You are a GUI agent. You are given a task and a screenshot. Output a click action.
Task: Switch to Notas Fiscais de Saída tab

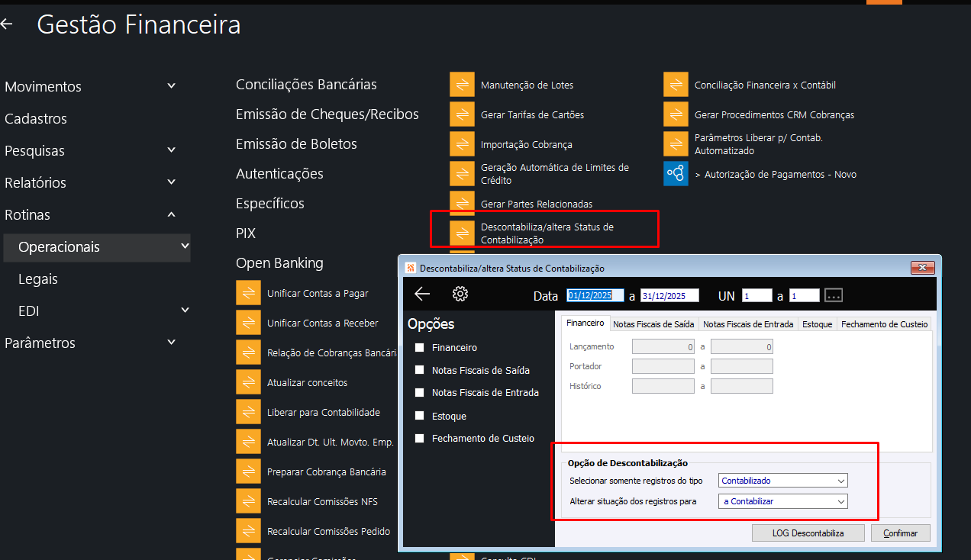click(654, 324)
